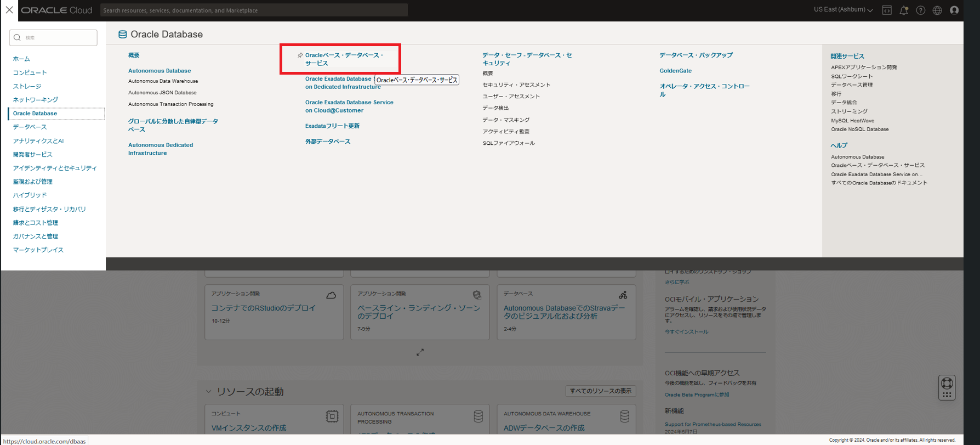Open the notifications bell icon

pyautogui.click(x=904, y=10)
